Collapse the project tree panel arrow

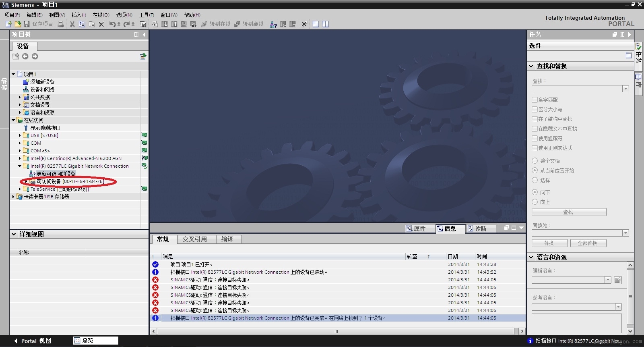(144, 35)
